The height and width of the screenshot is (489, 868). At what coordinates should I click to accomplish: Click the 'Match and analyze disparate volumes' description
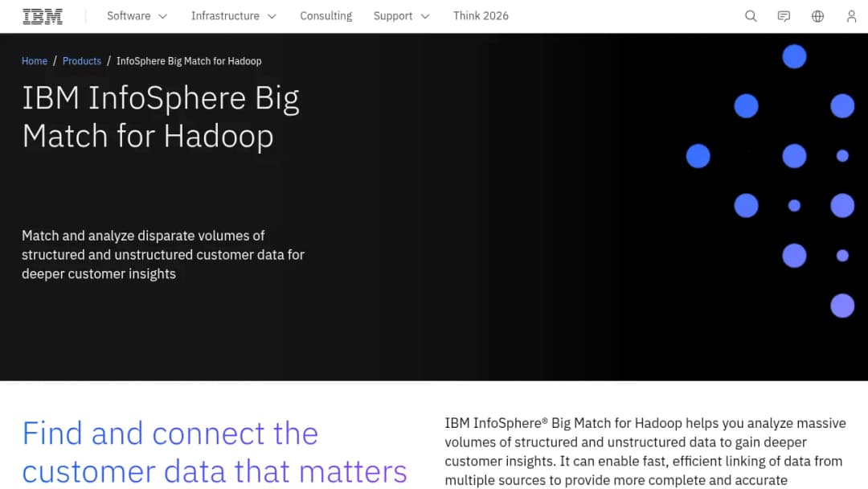pyautogui.click(x=163, y=255)
